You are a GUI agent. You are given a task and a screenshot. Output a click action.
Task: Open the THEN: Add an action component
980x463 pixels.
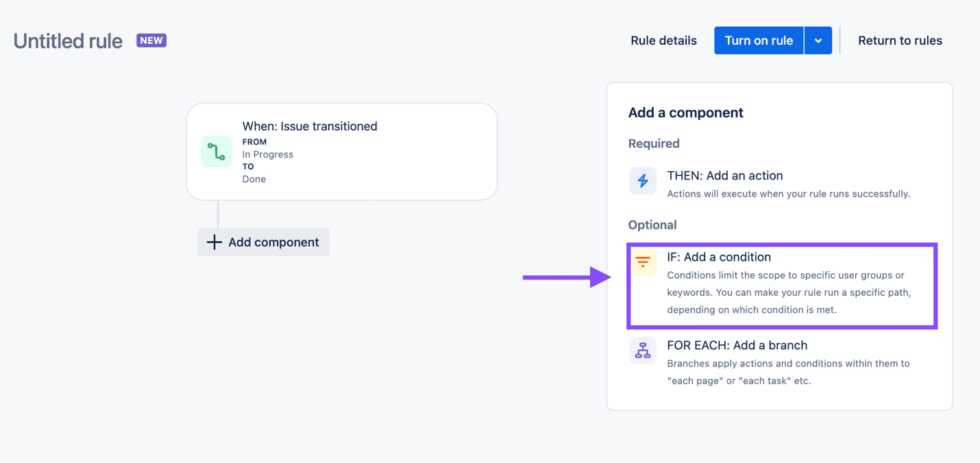[725, 175]
